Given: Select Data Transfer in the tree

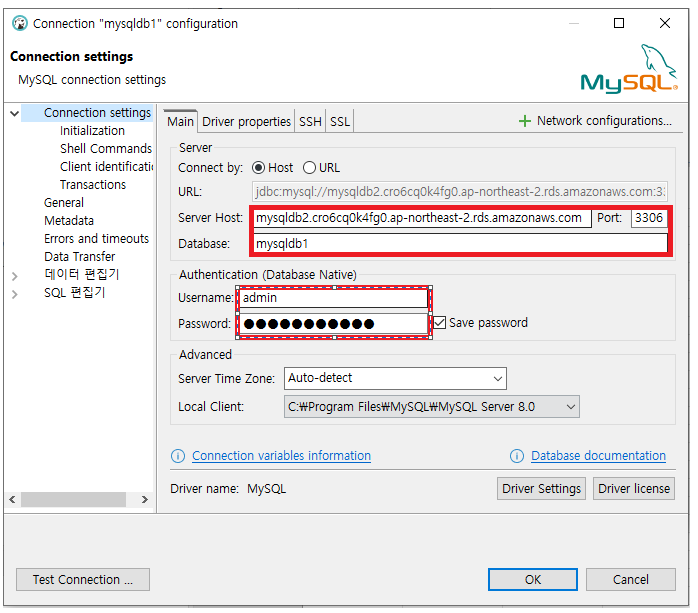Looking at the screenshot, I should (80, 257).
